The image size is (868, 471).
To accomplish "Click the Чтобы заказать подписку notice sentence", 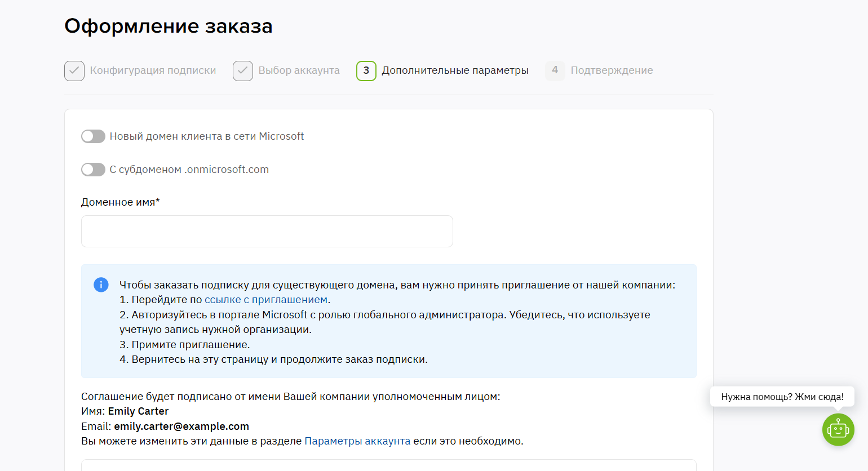I will pos(397,285).
